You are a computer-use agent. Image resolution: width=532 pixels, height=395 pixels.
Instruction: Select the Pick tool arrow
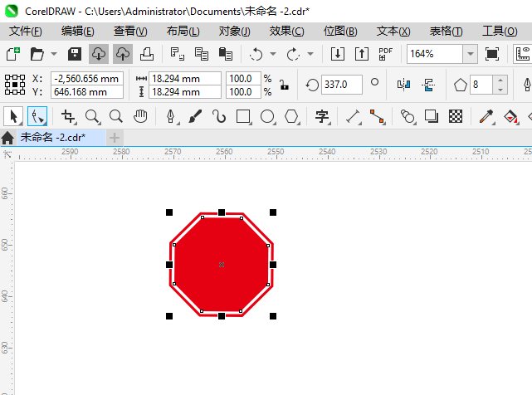tap(13, 116)
